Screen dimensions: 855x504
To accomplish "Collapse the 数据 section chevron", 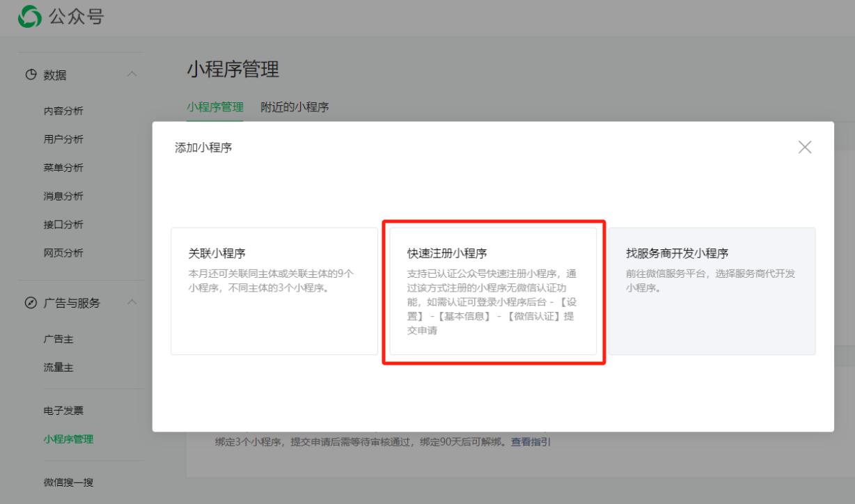I will 132,74.
